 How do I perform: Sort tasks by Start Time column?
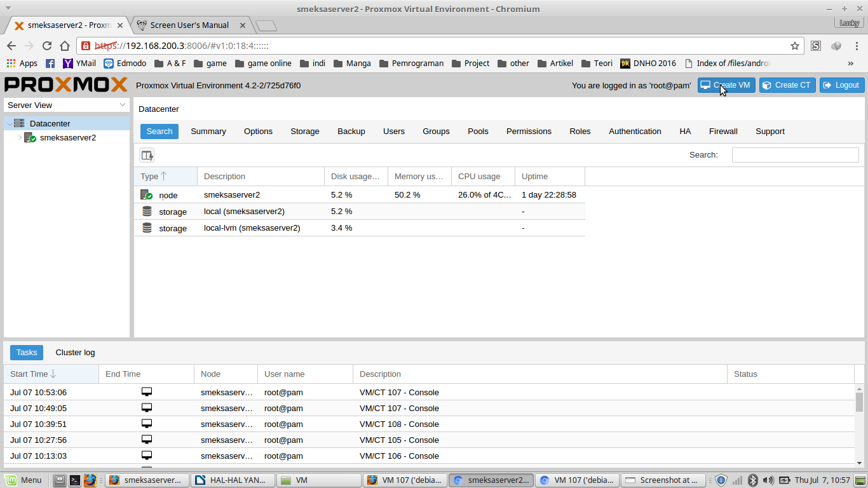point(51,374)
